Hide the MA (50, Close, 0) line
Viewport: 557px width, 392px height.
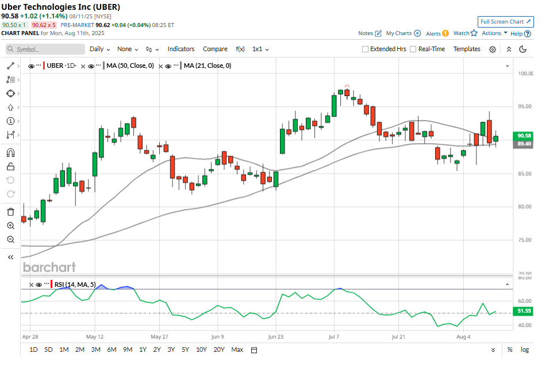pyautogui.click(x=91, y=67)
